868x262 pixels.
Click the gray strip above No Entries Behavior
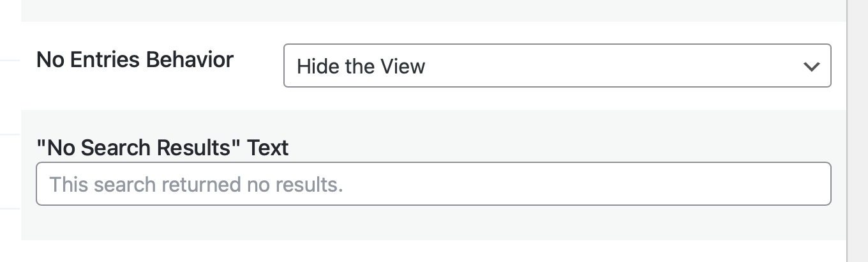[433, 10]
